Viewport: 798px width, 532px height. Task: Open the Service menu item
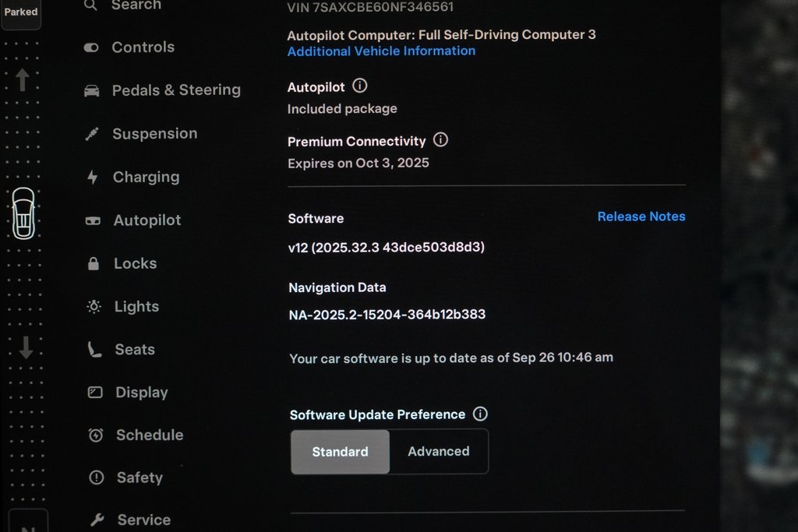pos(143,520)
